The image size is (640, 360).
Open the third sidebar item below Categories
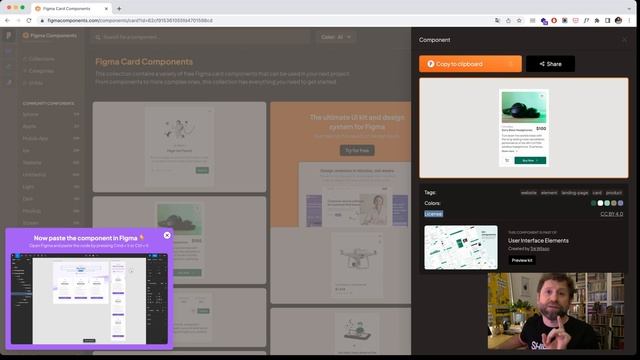[33, 83]
